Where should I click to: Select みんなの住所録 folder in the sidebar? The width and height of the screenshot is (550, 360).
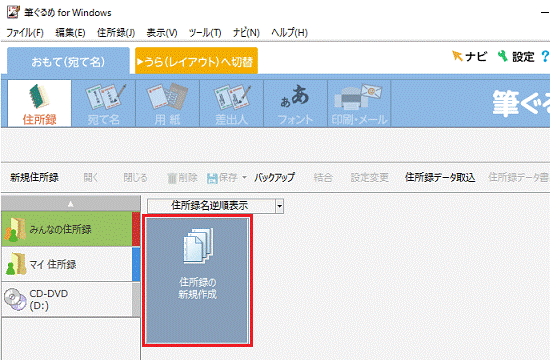coord(71,229)
